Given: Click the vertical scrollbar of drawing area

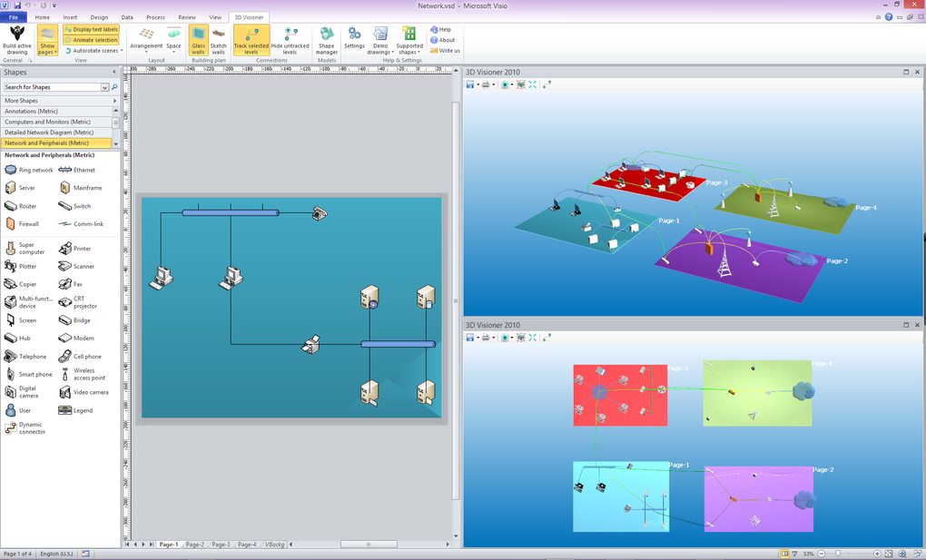Looking at the screenshot, I should click(456, 300).
